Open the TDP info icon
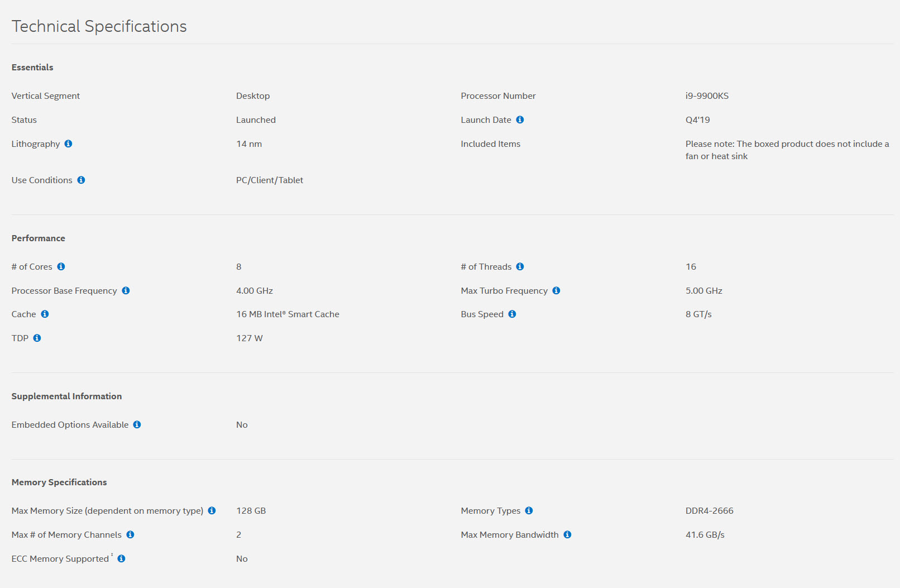 coord(37,338)
